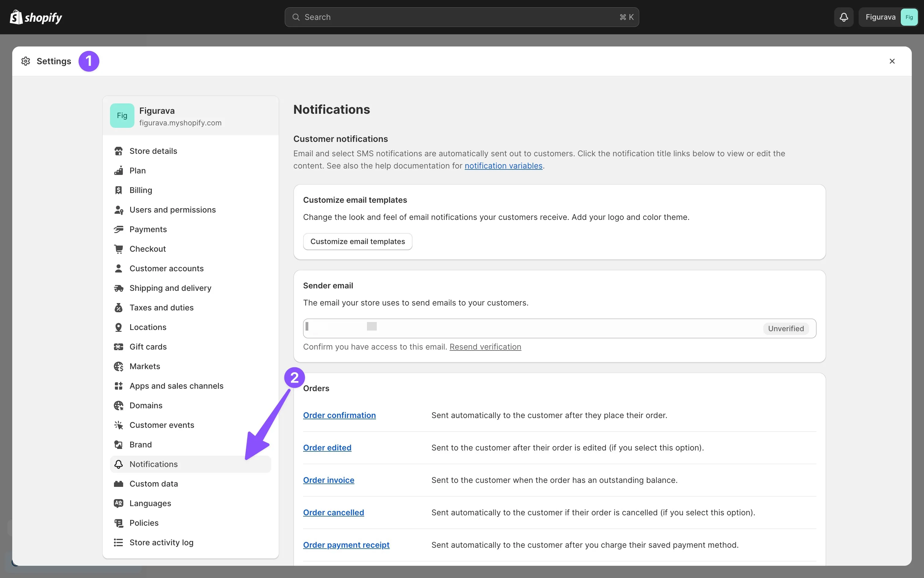The image size is (924, 578).
Task: Click the Markets globe icon
Action: click(118, 366)
